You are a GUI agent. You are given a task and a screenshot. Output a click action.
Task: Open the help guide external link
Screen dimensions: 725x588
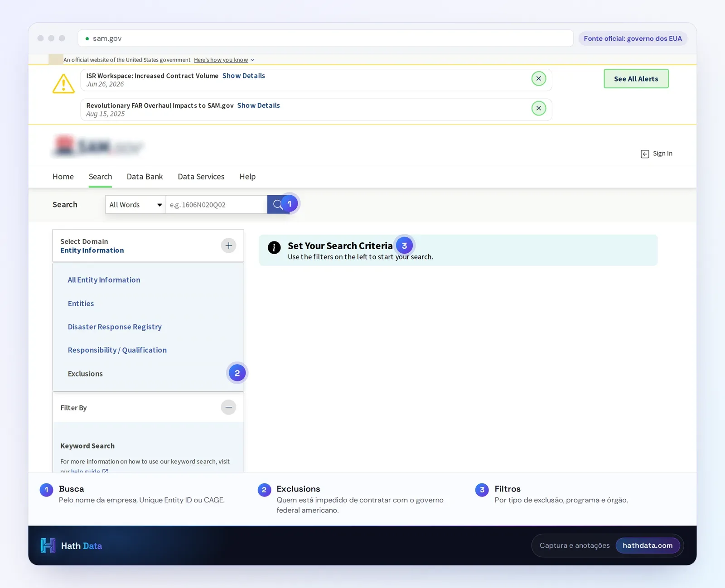click(89, 471)
